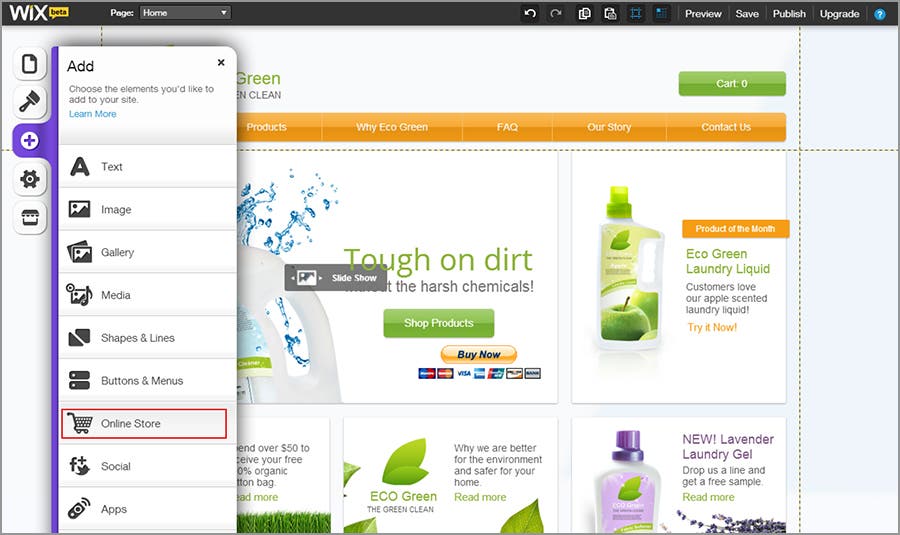
Task: Expand the Page dropdown showing Home
Action: click(x=185, y=13)
